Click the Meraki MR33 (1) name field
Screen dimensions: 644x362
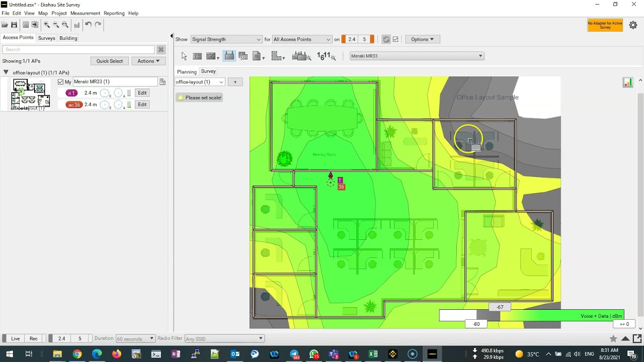click(115, 82)
